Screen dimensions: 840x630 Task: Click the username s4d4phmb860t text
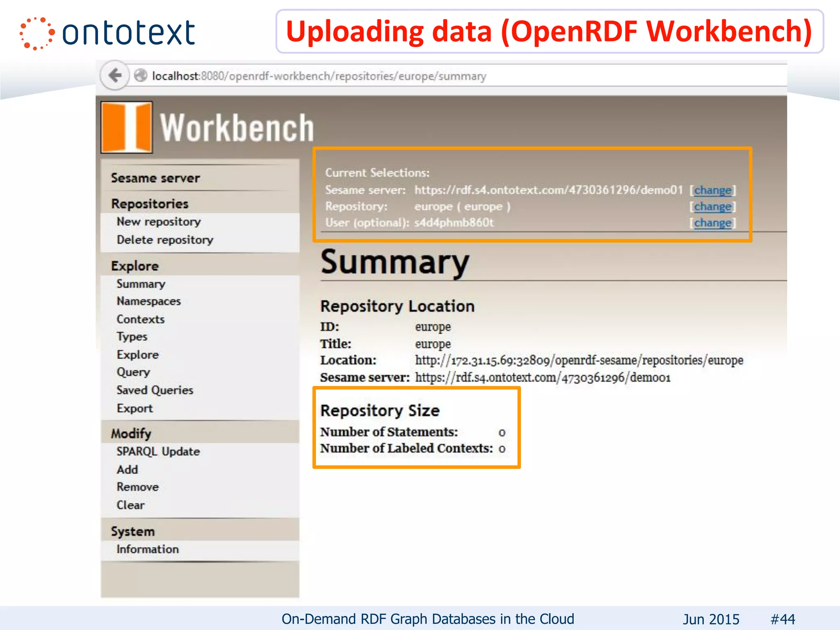(x=454, y=223)
